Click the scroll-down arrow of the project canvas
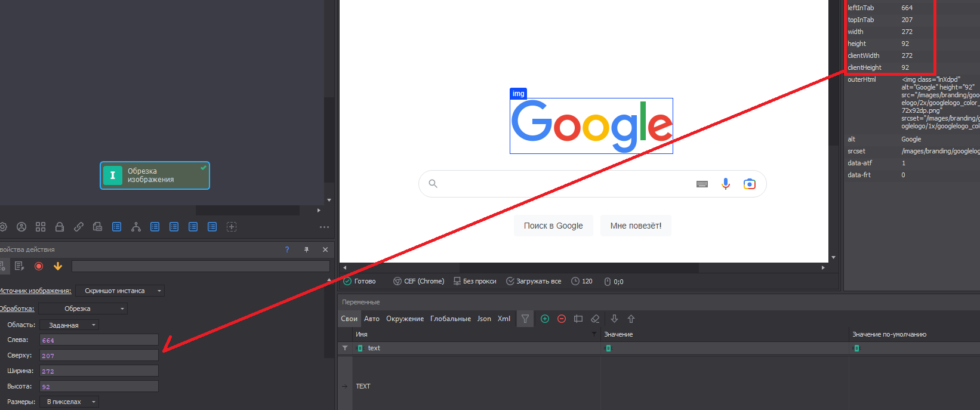980x410 pixels. tap(329, 200)
